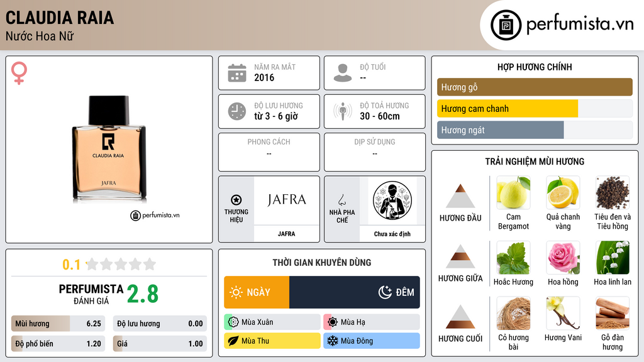This screenshot has width=644, height=362.
Task: Click the flower icon for Mùa Xuân
Action: pyautogui.click(x=233, y=322)
